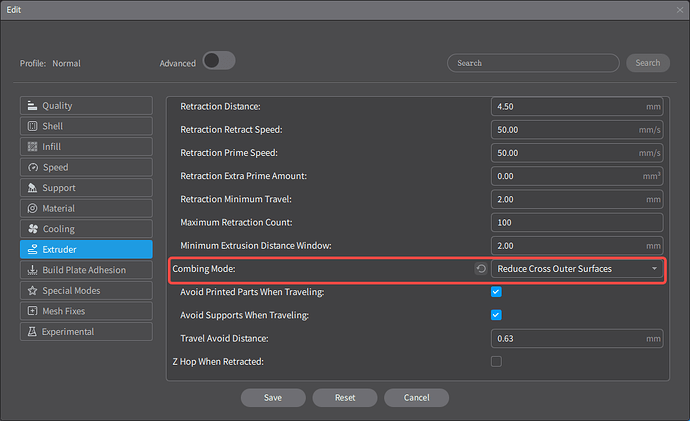Click the Quality category icon
This screenshot has width=690, height=421.
(x=33, y=106)
